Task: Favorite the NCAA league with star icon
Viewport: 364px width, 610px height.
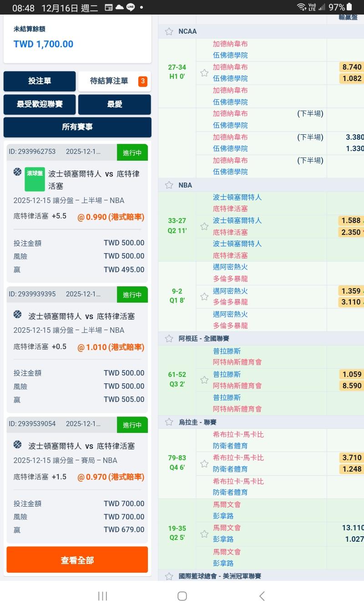Action: [169, 31]
